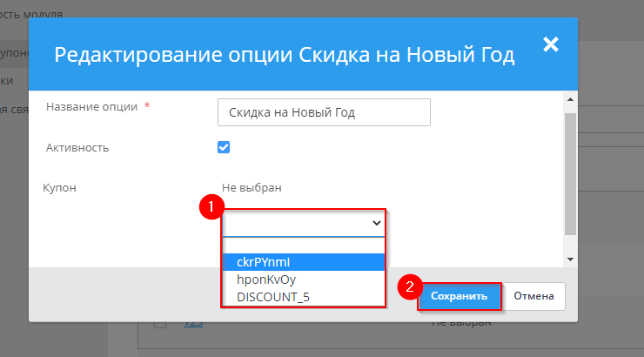Close the option editing dialog with X
Viewport: 644px width, 357px height.
549,45
